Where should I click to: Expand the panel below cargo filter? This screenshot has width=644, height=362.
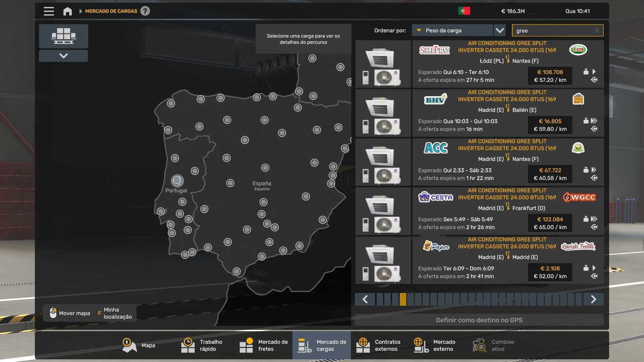[x=63, y=56]
